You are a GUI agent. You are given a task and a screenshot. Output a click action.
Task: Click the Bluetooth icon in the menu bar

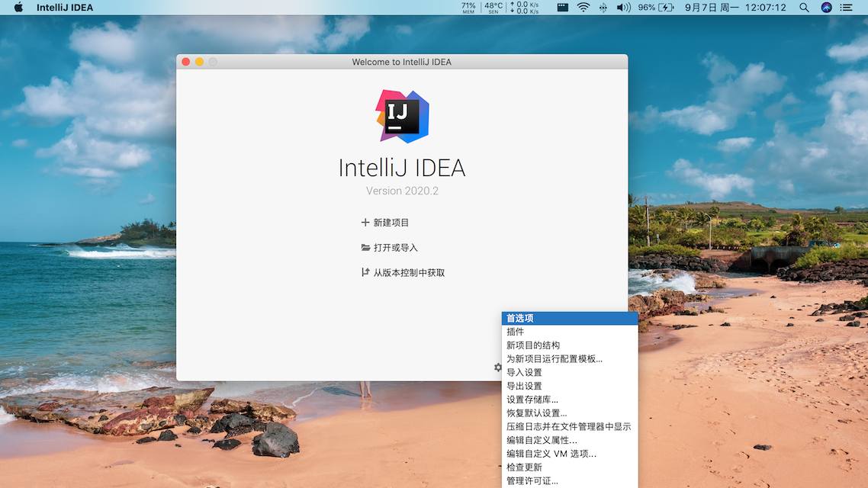pyautogui.click(x=603, y=7)
